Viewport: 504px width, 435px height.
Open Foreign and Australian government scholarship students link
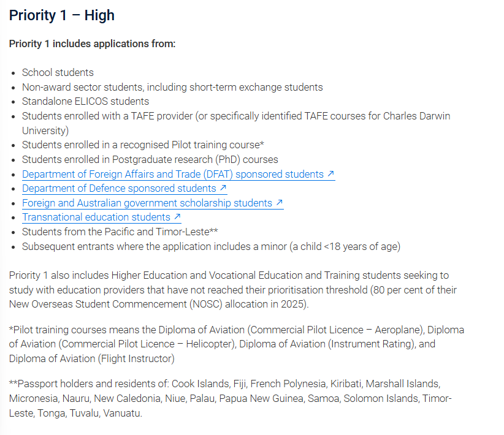[147, 203]
